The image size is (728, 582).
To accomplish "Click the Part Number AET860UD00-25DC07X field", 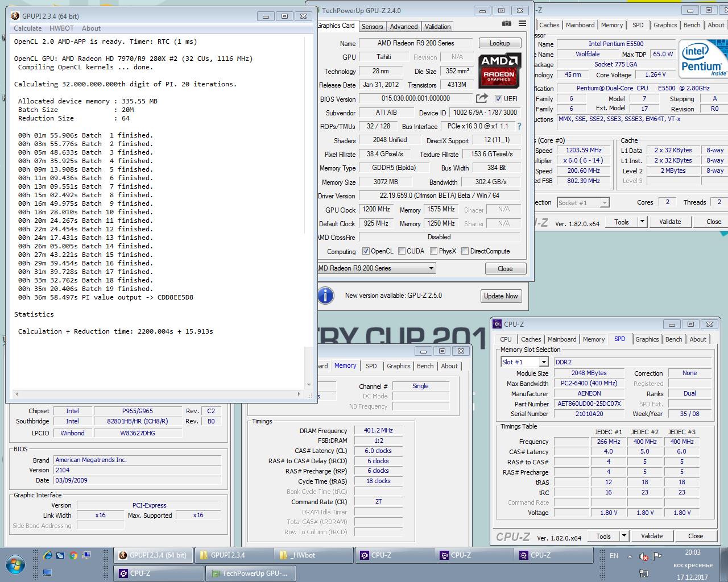I will (589, 404).
